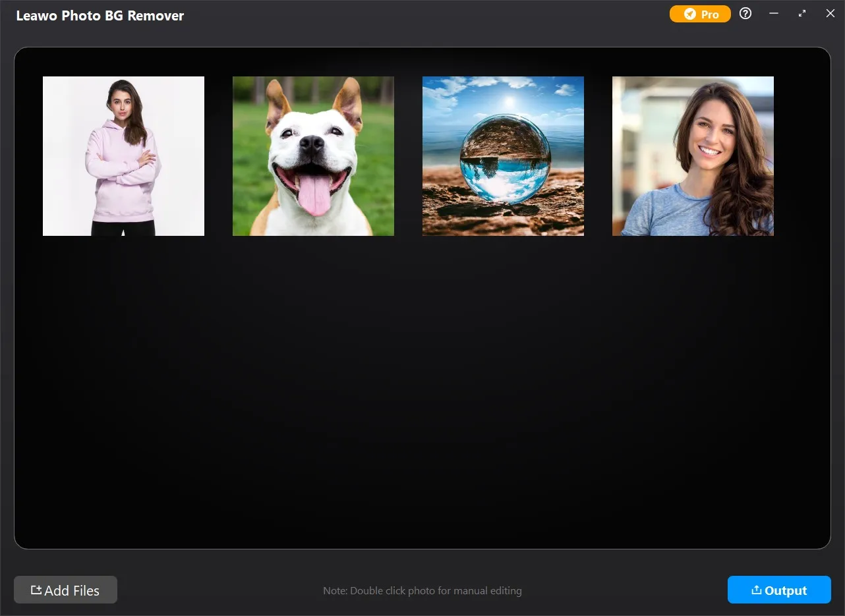The width and height of the screenshot is (845, 616).
Task: Select the crystal ball beach photo
Action: [503, 156]
